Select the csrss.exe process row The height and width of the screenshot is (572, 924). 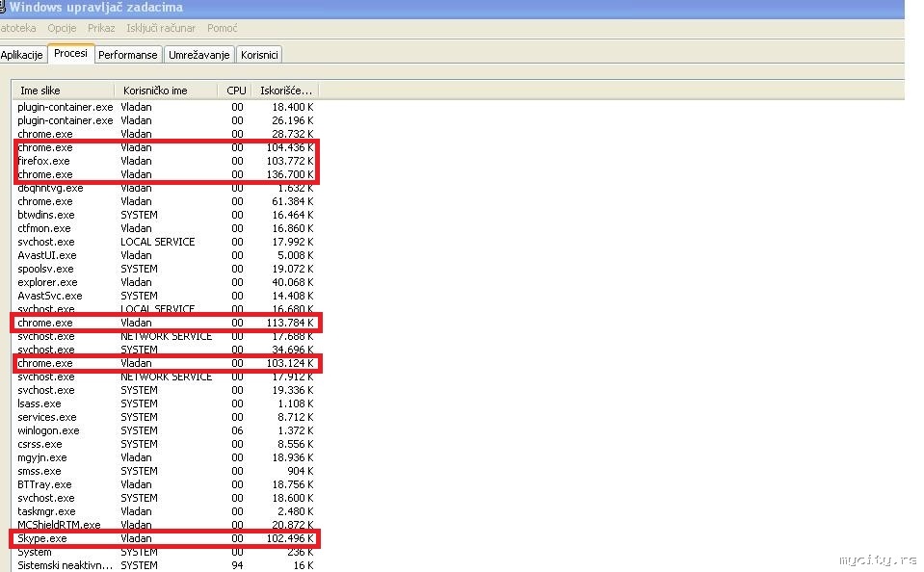click(x=165, y=445)
